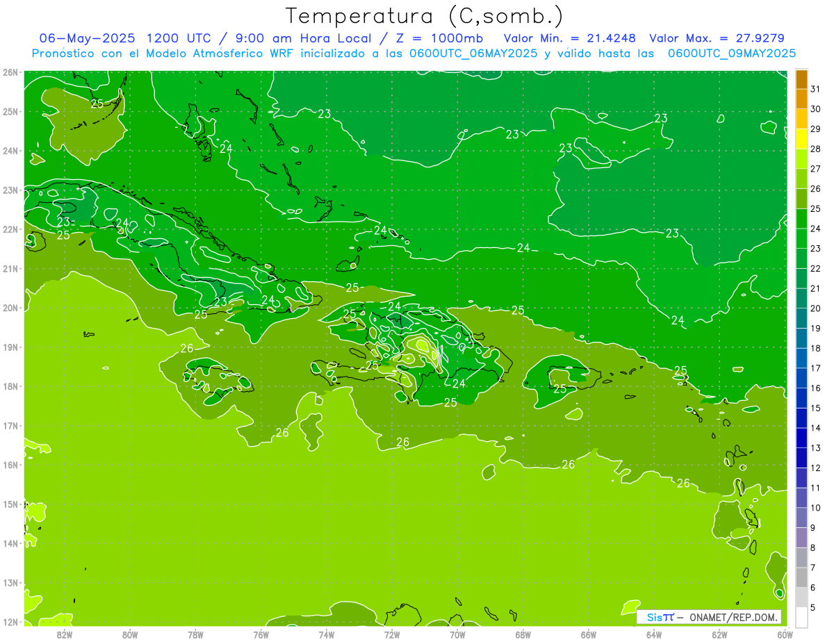This screenshot has height=644, width=834.
Task: Click color scale label "27"
Action: pyautogui.click(x=816, y=170)
